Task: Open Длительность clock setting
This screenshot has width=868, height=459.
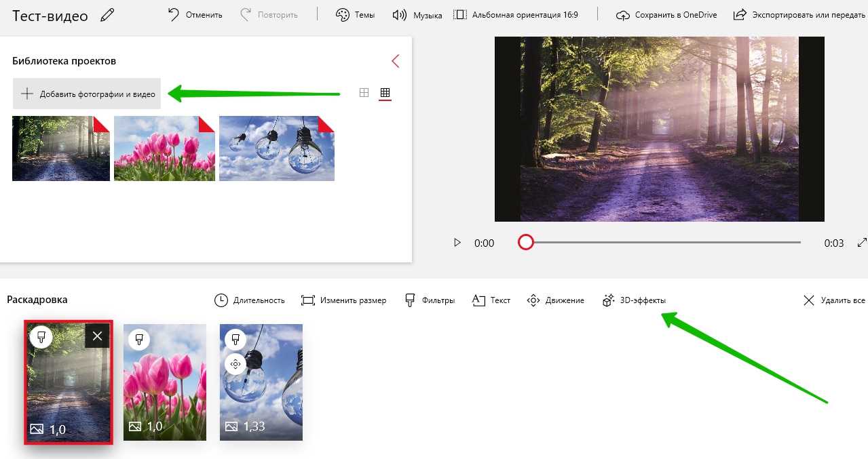Action: tap(250, 300)
